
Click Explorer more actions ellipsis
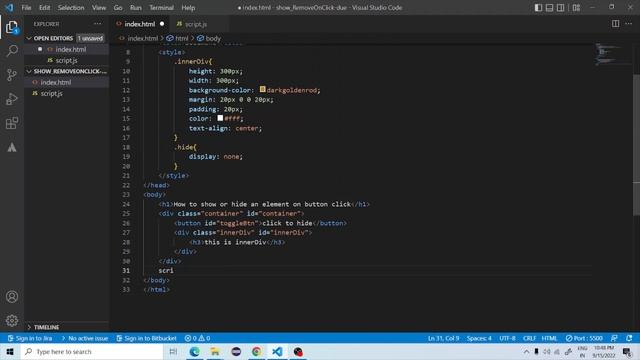click(x=98, y=24)
